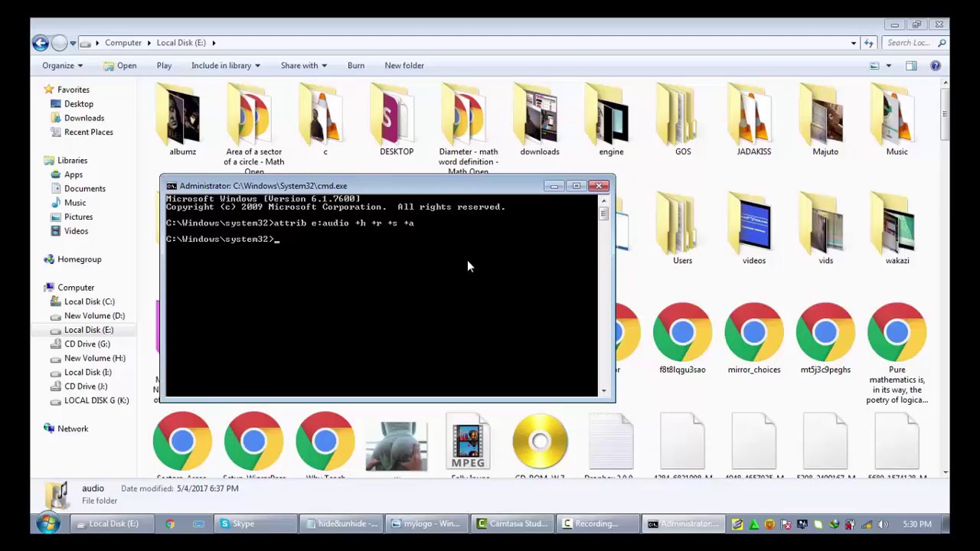Switch to hide&unhide taskbar window
Image resolution: width=980 pixels, height=551 pixels.
[x=341, y=523]
